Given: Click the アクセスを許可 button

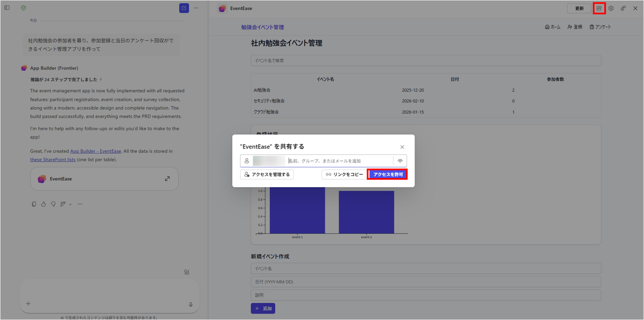Looking at the screenshot, I should (388, 175).
